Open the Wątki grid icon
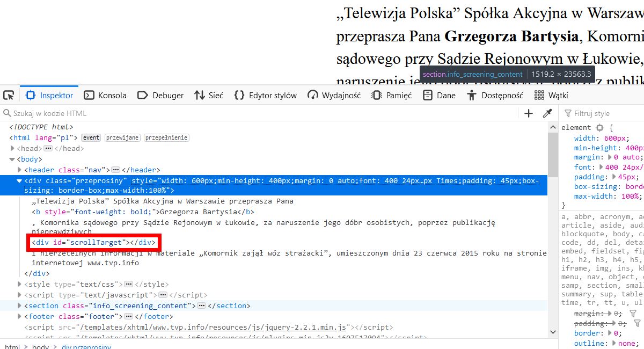Screen dimensions: 644x349 (539, 95)
